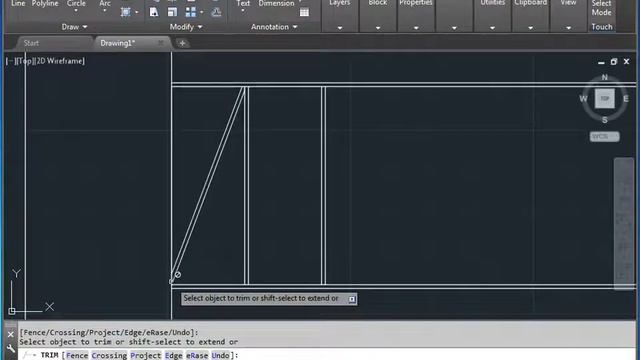
Task: Expand the Utilities panel arrow
Action: [492, 28]
